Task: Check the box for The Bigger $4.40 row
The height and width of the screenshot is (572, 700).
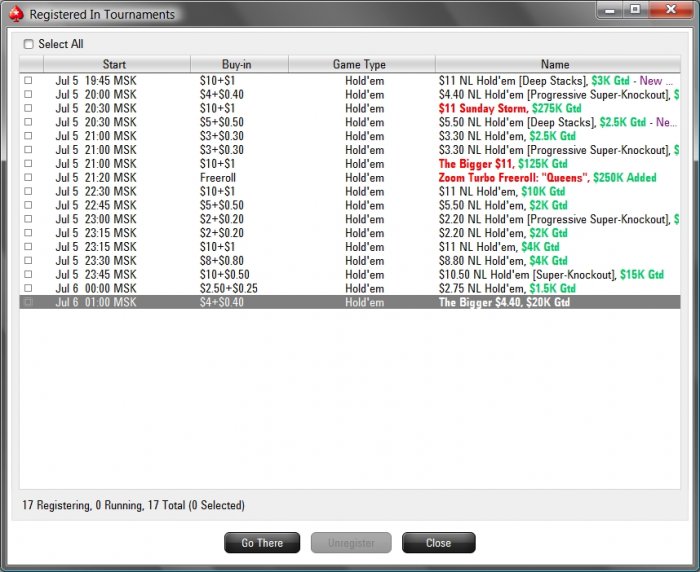Action: (28, 302)
